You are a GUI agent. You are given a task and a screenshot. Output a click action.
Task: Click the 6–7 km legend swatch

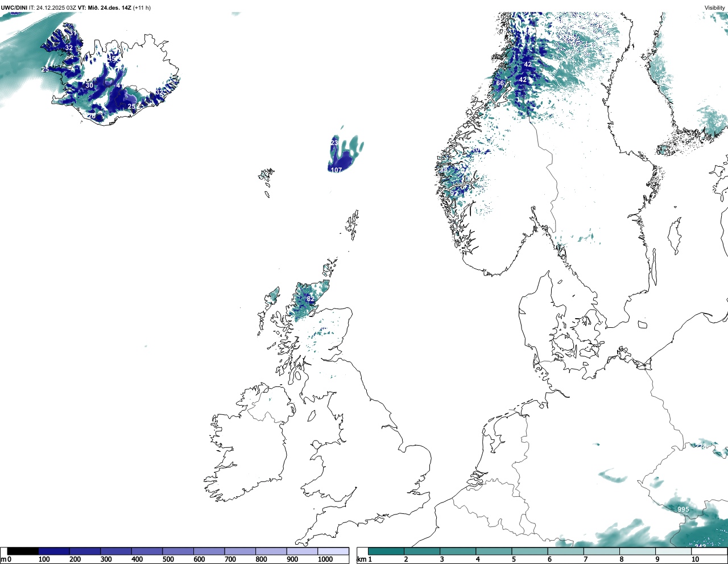pyautogui.click(x=565, y=551)
